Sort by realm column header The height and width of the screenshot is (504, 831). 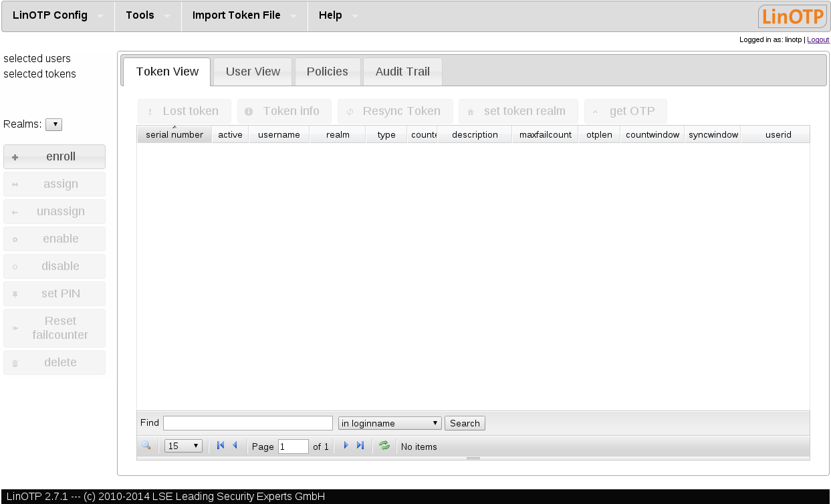[x=338, y=134]
